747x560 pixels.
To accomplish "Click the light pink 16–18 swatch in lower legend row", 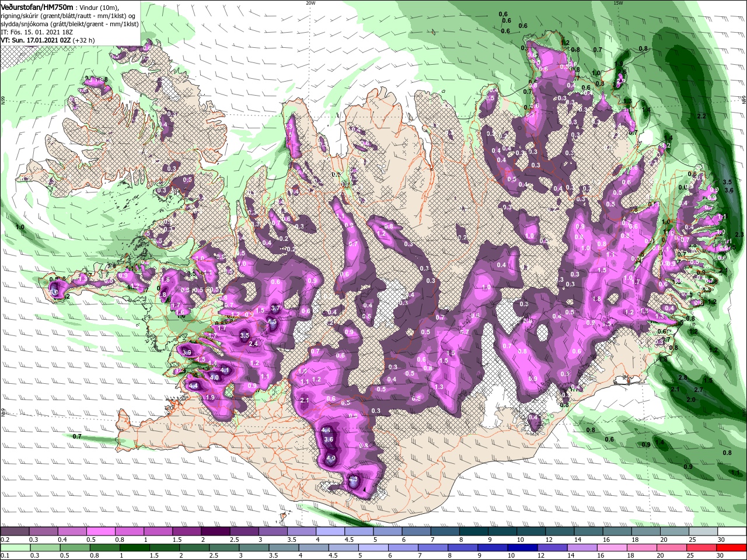I will (612, 548).
